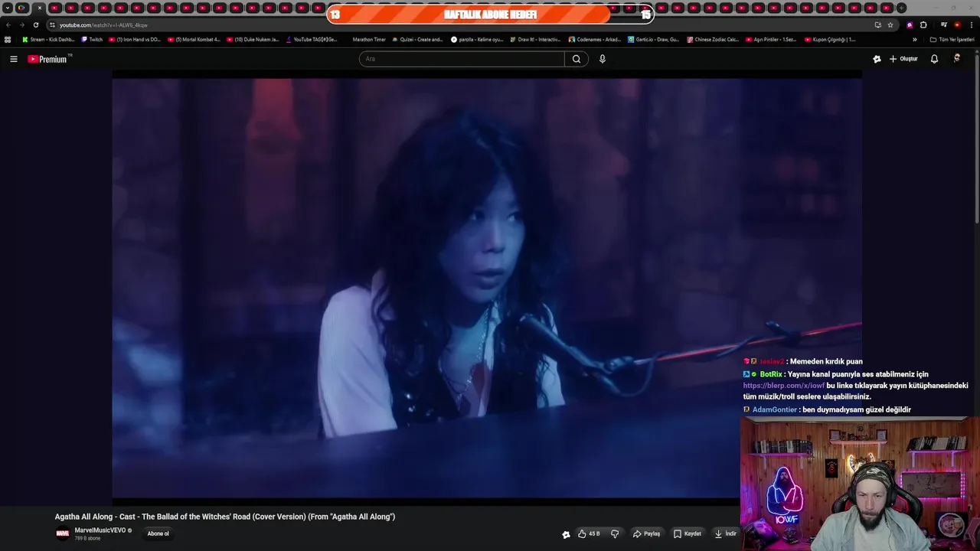Open the site info icon in the address bar
The width and height of the screenshot is (980, 551).
click(x=52, y=25)
